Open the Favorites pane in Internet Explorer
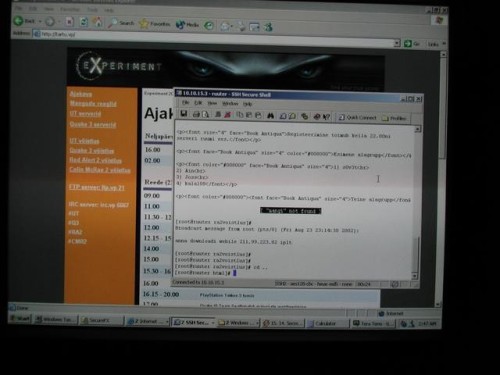 [155, 24]
